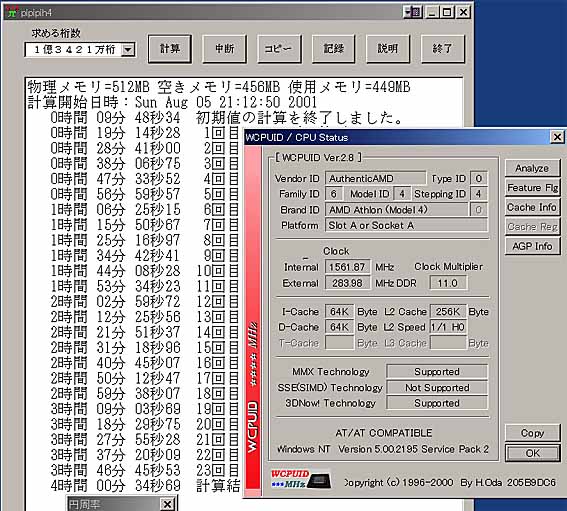Click the final log row '4時間 00分 34秒69'
The height and width of the screenshot is (511, 567).
pos(115,485)
